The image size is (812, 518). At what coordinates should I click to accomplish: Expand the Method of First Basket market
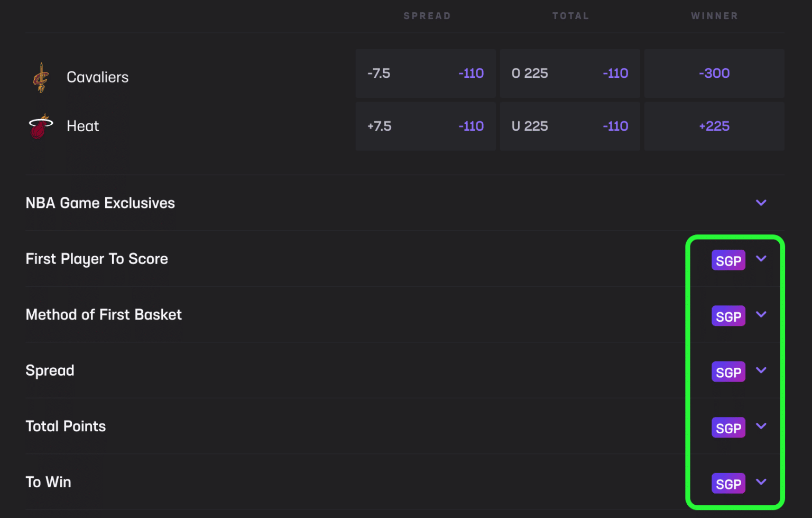[761, 314]
